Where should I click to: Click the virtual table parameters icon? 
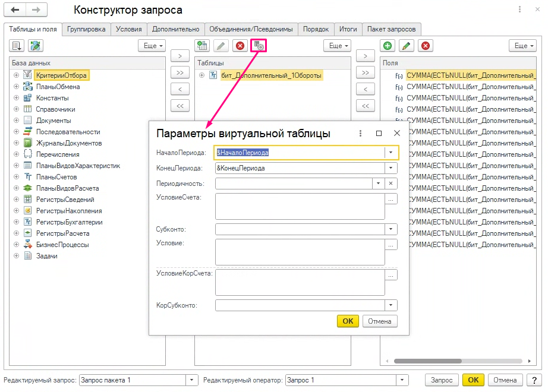pyautogui.click(x=259, y=46)
